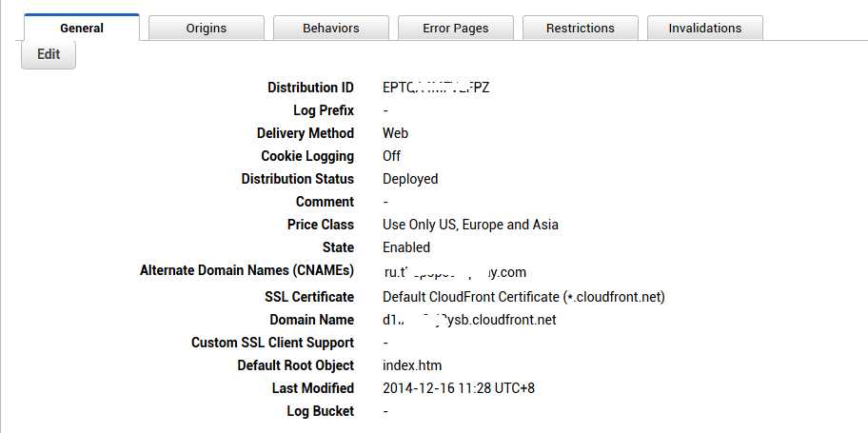Viewport: 868px width, 433px height.
Task: Click the Price Class value text
Action: 470,225
